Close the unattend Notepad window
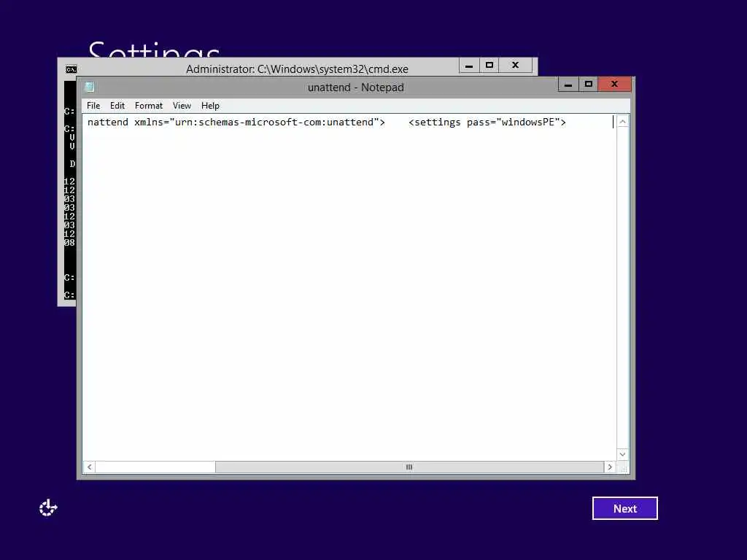This screenshot has width=747, height=560. [x=614, y=85]
